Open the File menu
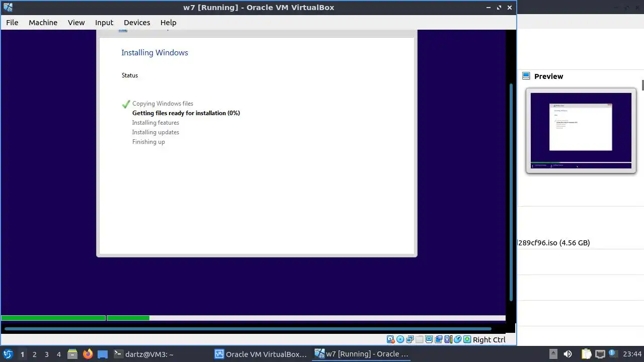This screenshot has height=362, width=644. tap(12, 23)
